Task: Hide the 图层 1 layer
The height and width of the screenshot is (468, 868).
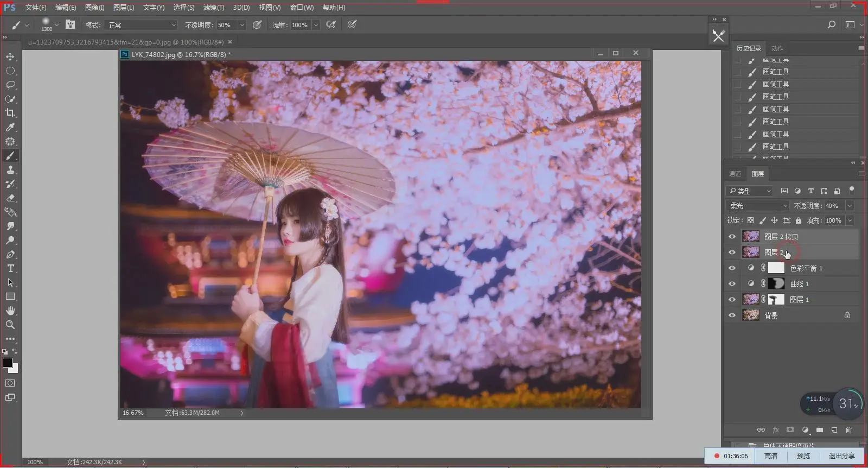Action: click(x=732, y=300)
